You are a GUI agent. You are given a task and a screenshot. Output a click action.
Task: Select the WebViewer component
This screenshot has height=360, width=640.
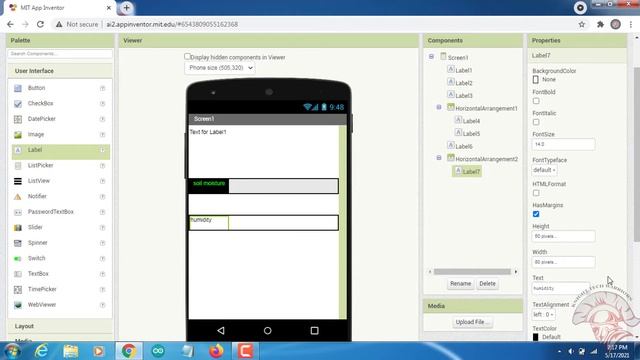42,305
